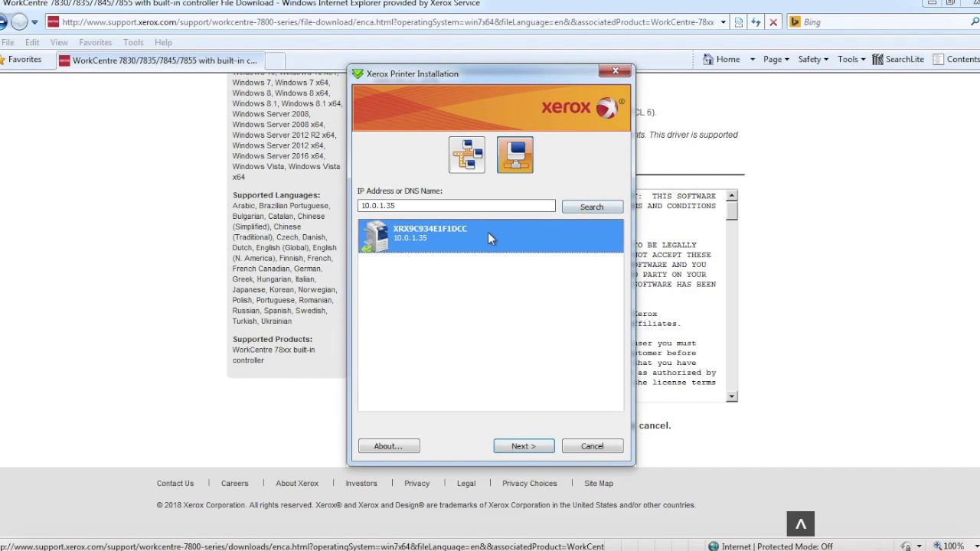Screen dimensions: 980x551
Task: Open the Safety dropdown menu
Action: (x=812, y=59)
